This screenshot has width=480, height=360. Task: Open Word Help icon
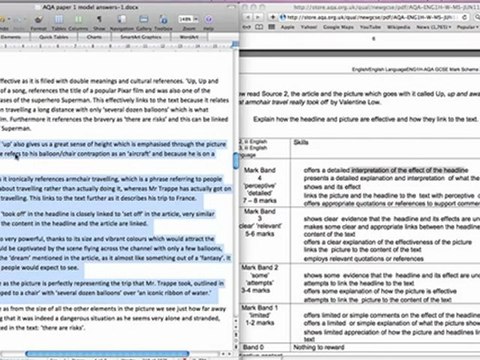click(209, 20)
